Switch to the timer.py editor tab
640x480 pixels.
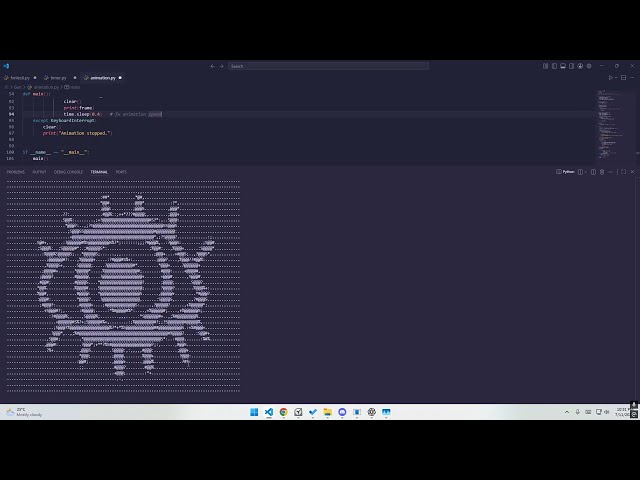58,78
